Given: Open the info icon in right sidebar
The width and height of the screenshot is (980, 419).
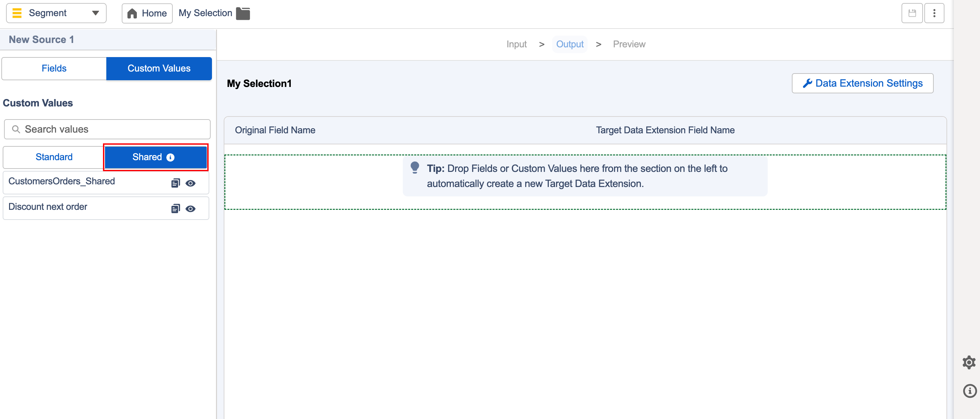Looking at the screenshot, I should coord(969,391).
